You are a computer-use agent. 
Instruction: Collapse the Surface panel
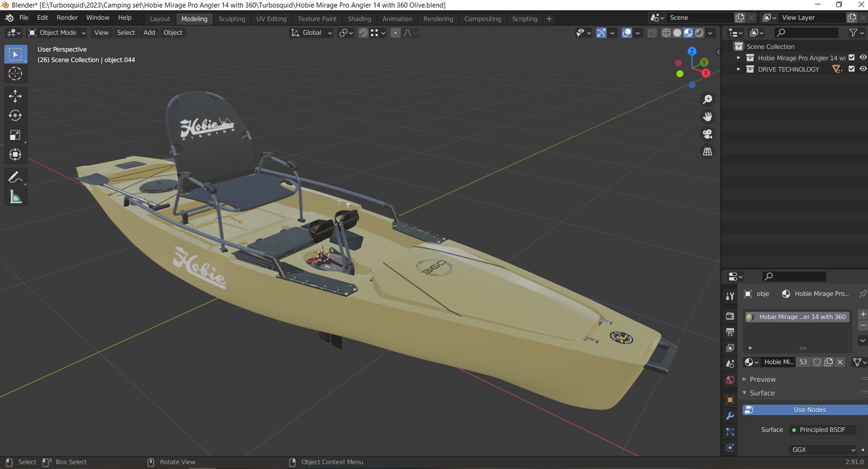pyautogui.click(x=762, y=393)
